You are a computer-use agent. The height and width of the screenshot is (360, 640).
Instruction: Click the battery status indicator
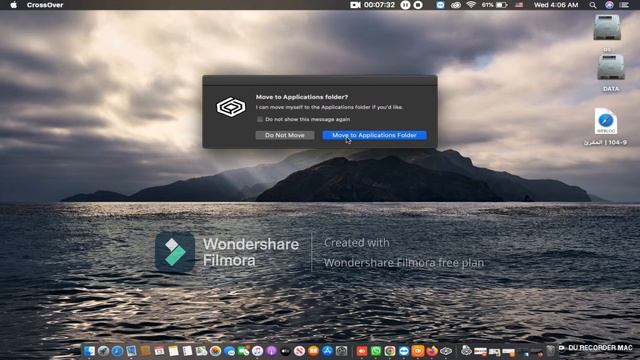pyautogui.click(x=495, y=5)
